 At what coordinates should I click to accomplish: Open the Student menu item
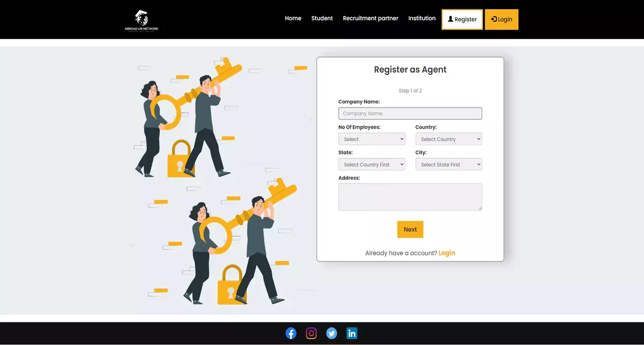[322, 18]
